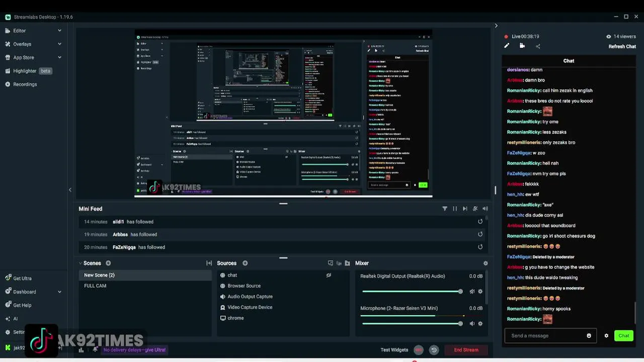Viewport: 644px width, 362px height.
Task: Adjust Microphone volume slider
Action: [412, 324]
